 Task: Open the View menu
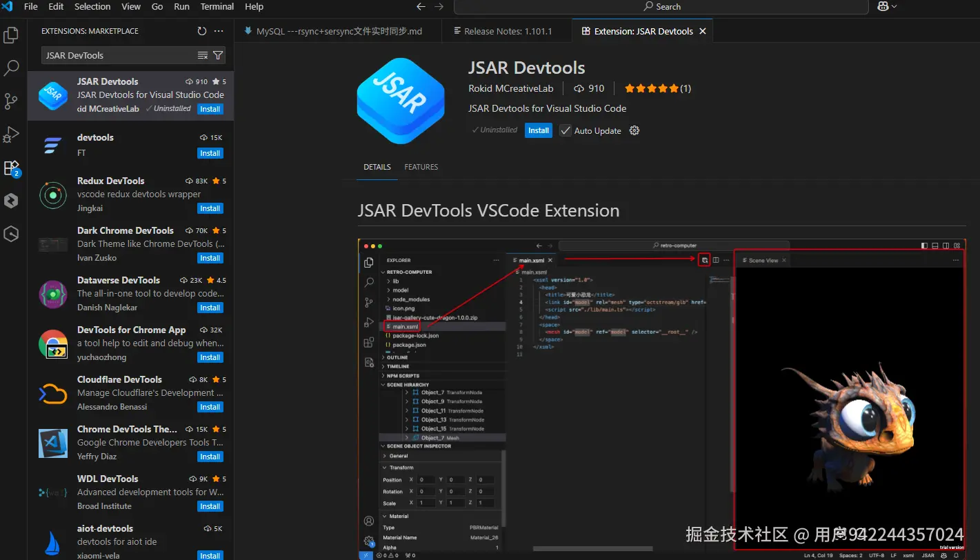(131, 6)
